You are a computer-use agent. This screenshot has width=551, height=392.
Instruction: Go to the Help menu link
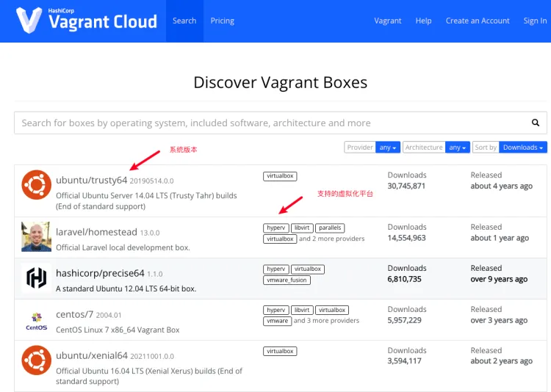point(423,21)
